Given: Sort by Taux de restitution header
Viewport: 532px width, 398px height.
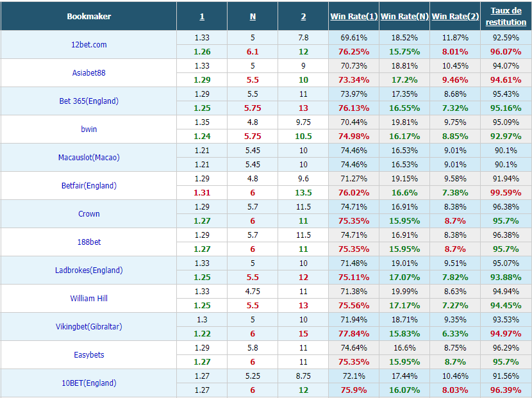Looking at the screenshot, I should (x=506, y=16).
